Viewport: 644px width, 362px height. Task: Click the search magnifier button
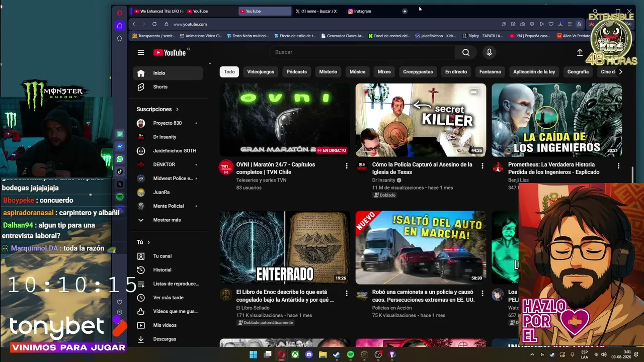coord(466,52)
